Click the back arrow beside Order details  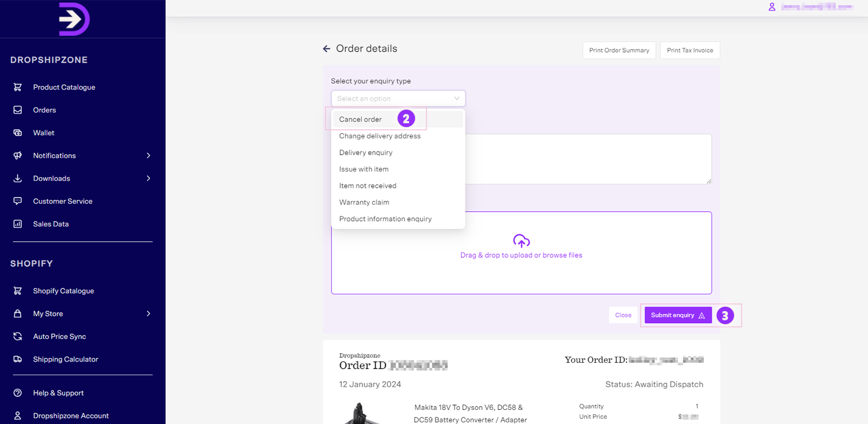coord(327,49)
